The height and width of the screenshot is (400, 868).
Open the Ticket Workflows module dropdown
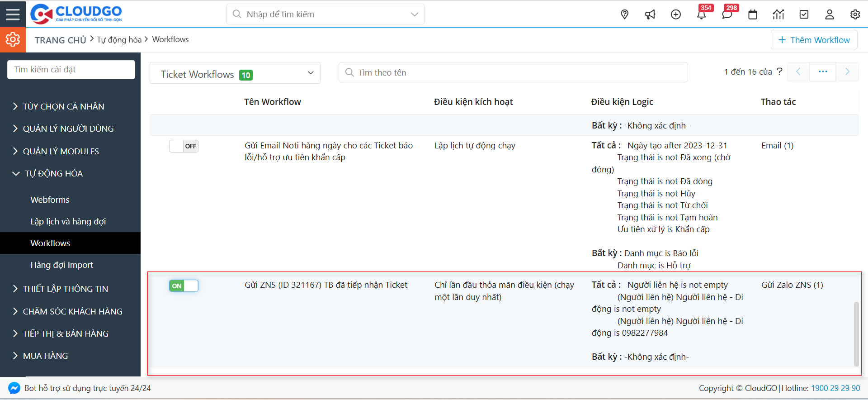point(235,73)
